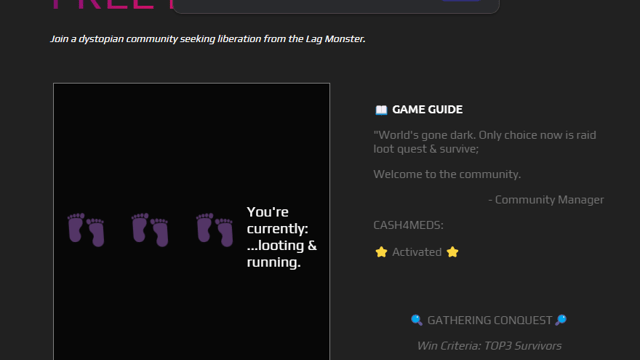Click the magnifying glass after GATHERING CONQUEST
This screenshot has width=640, height=360.
tap(561, 320)
